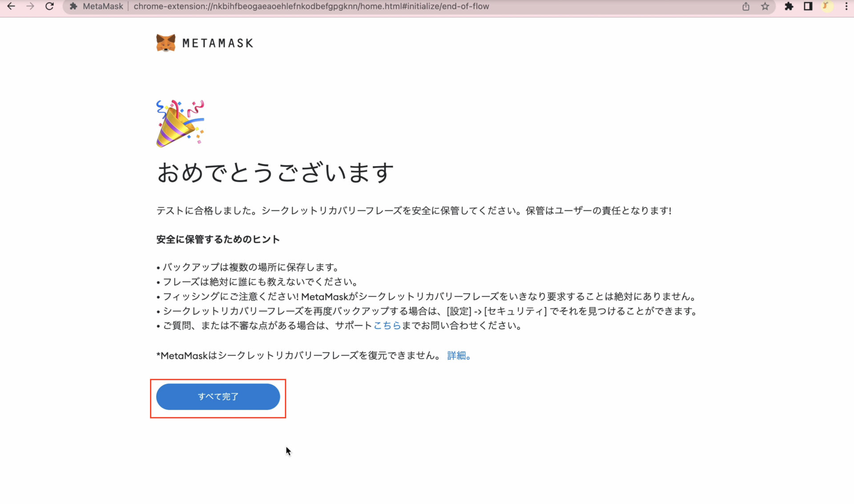Click the extension puzzle icon in address bar

pos(74,6)
